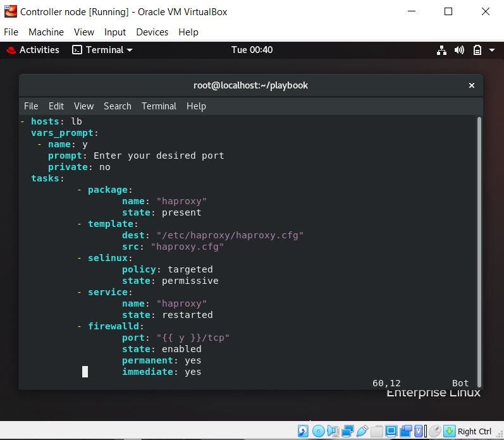504x440 pixels.
Task: Click the recording status icon
Action: (405, 431)
